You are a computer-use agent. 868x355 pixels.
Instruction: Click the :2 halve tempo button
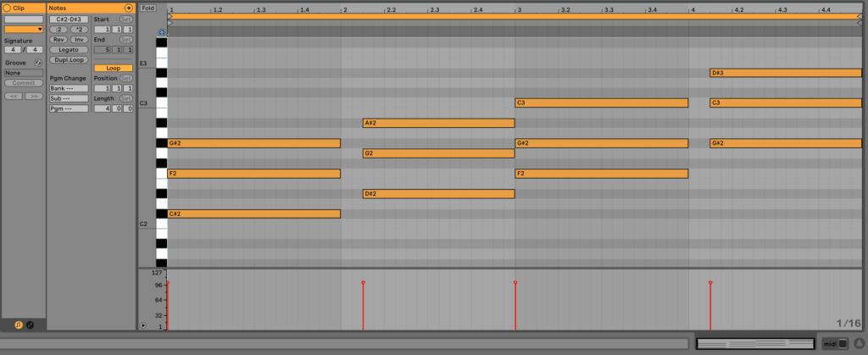coord(58,30)
